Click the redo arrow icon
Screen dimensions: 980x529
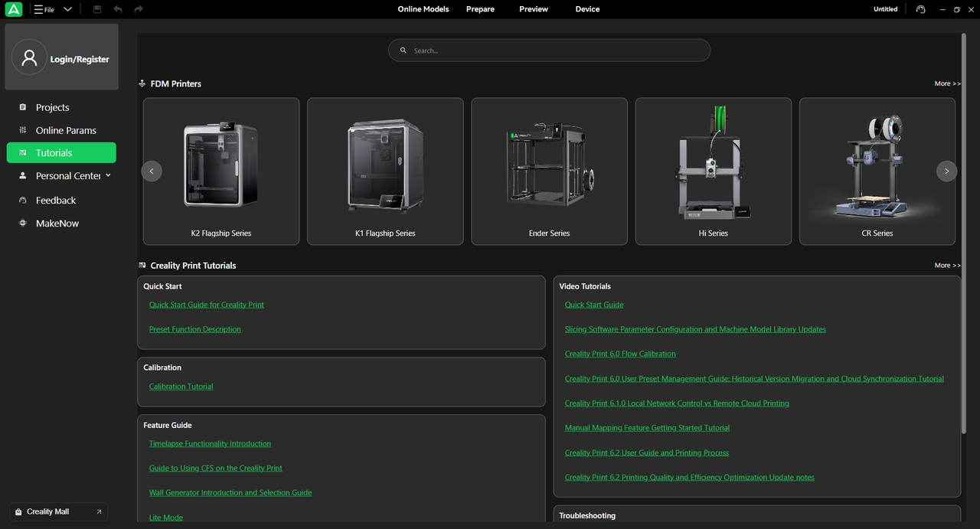pos(139,9)
